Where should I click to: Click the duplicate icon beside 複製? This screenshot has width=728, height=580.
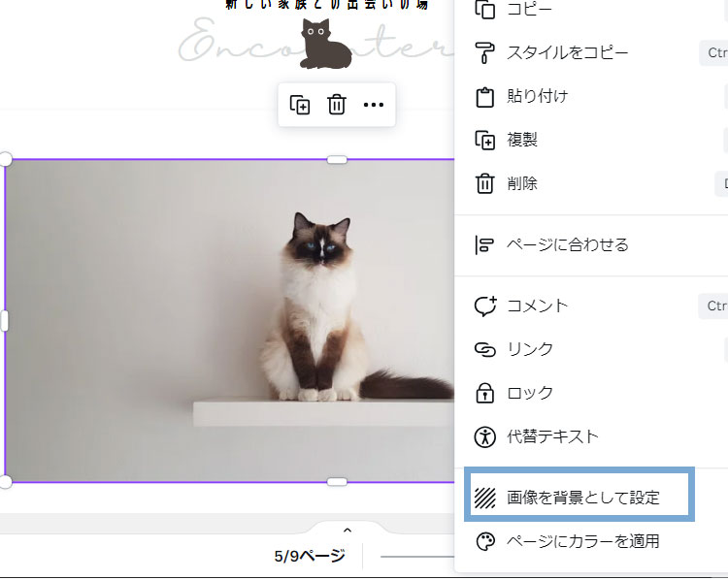coord(484,140)
